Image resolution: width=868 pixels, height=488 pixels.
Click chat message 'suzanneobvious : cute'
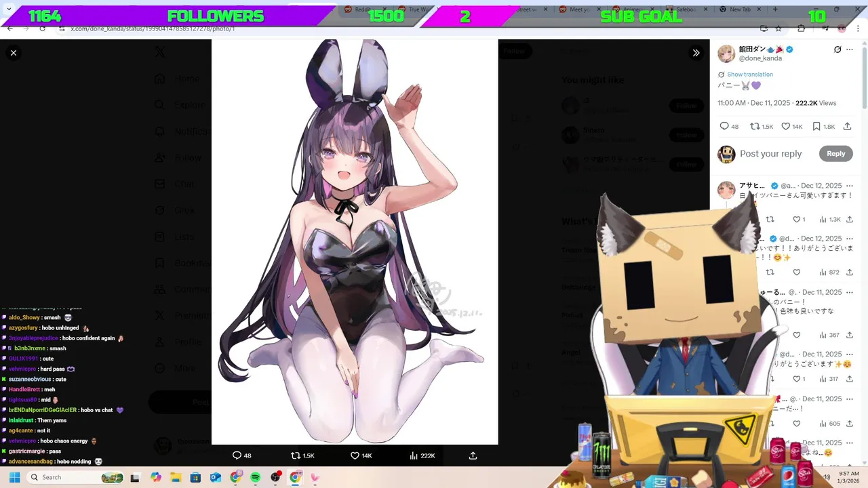tap(38, 380)
